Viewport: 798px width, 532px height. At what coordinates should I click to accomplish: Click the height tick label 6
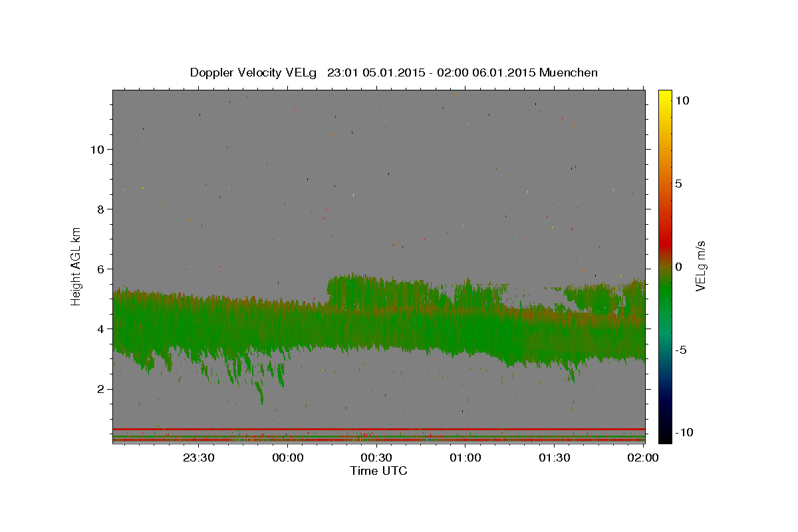(100, 269)
